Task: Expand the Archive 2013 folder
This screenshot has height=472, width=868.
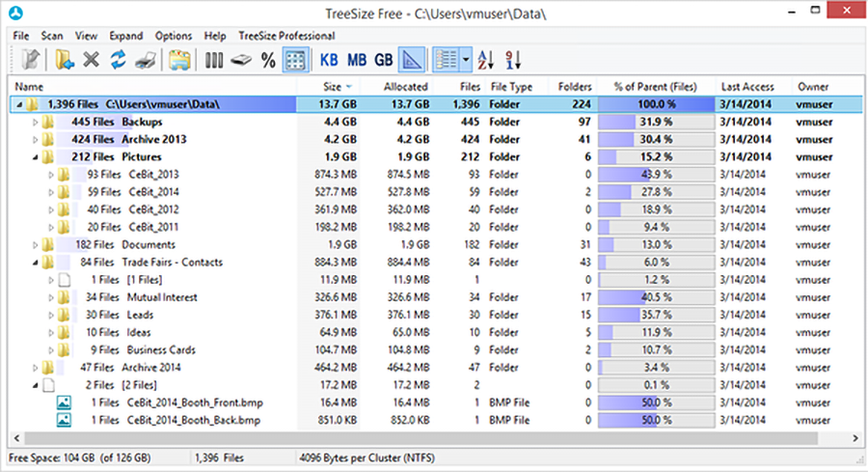Action: [x=35, y=140]
